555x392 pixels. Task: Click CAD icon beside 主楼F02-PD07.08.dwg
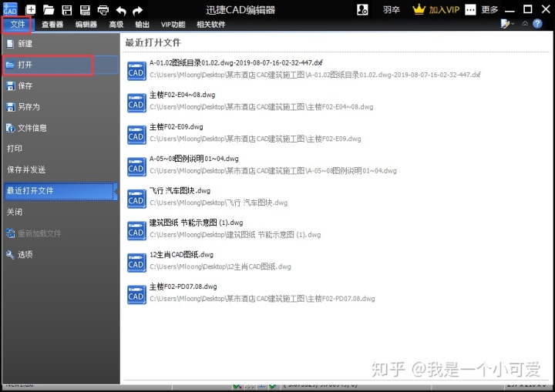pyautogui.click(x=136, y=294)
